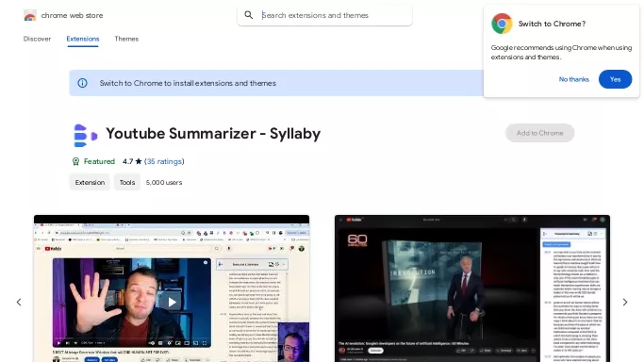Click the play button on first screenshot
The image size is (644, 362).
point(172,302)
